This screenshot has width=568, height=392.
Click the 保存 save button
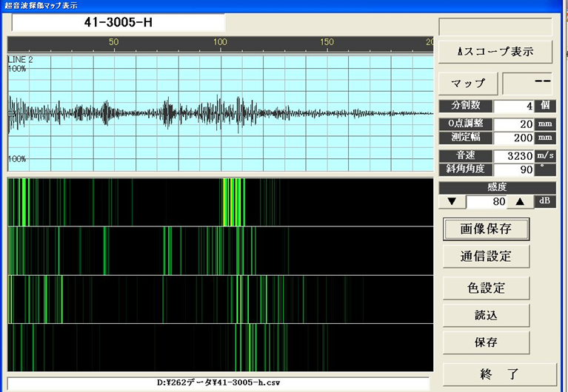486,342
